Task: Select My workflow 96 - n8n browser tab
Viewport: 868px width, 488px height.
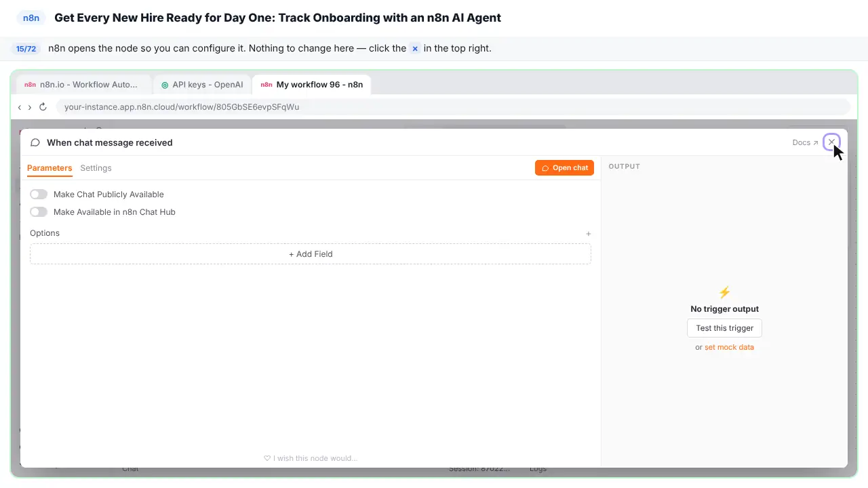Action: [312, 85]
